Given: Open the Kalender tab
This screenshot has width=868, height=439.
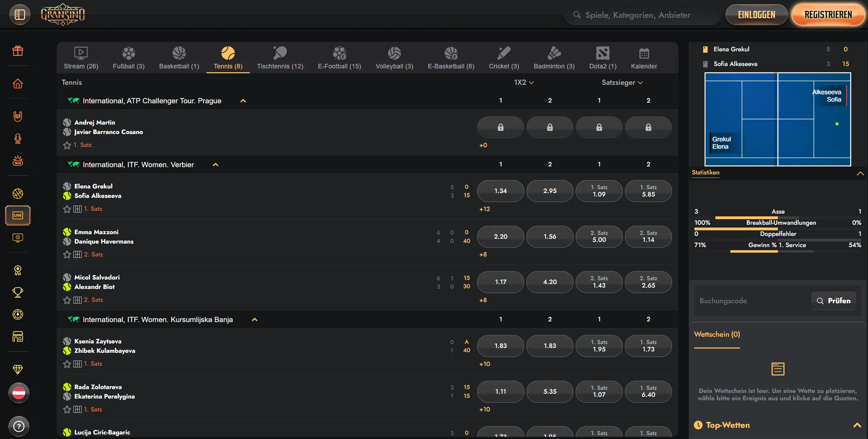Looking at the screenshot, I should (644, 58).
